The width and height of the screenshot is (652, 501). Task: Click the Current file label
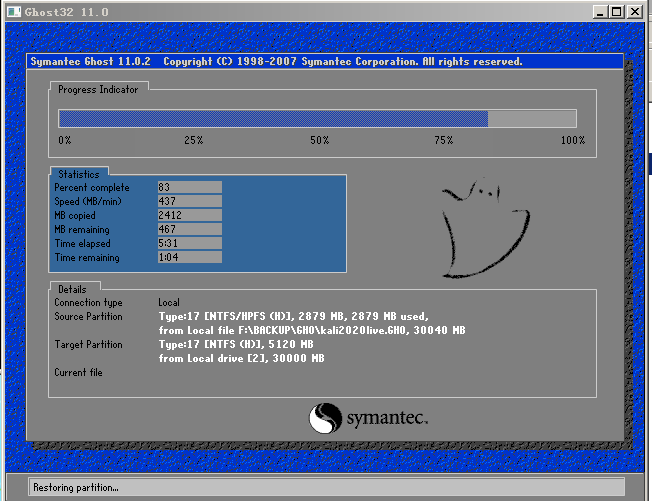[x=78, y=373]
